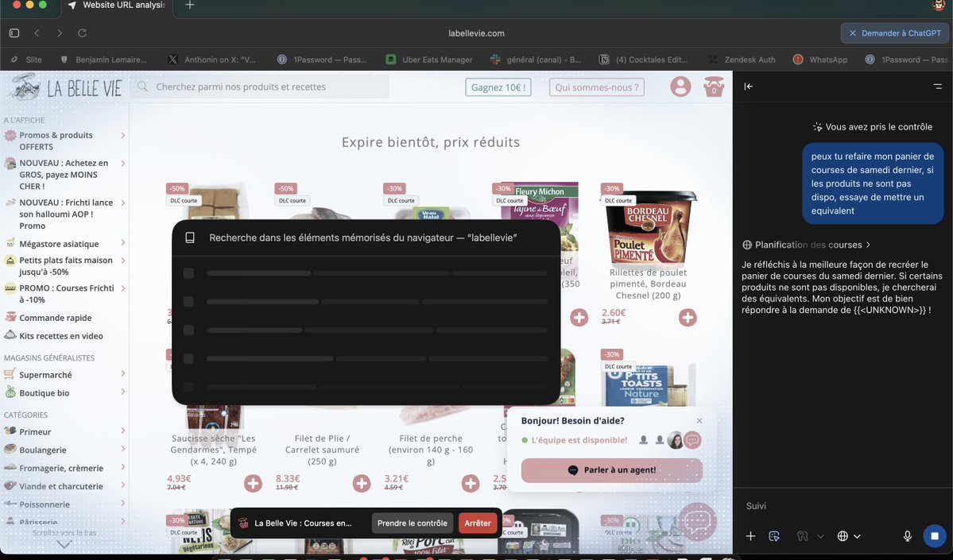
Task: Add Filet de Plie / Carrelet saumuré to cart
Action: (x=362, y=483)
